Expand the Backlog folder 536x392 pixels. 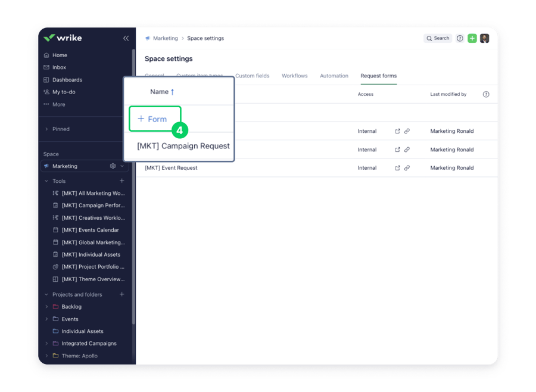coord(47,307)
